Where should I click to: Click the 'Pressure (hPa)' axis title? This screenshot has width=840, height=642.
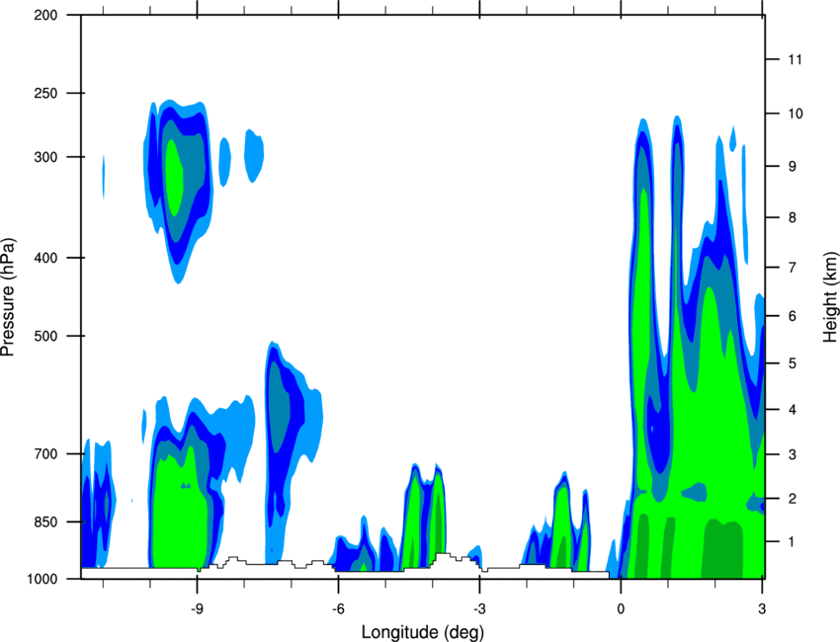pos(8,297)
